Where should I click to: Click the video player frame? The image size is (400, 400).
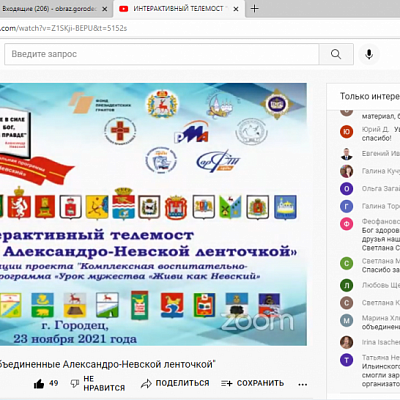tap(153, 214)
